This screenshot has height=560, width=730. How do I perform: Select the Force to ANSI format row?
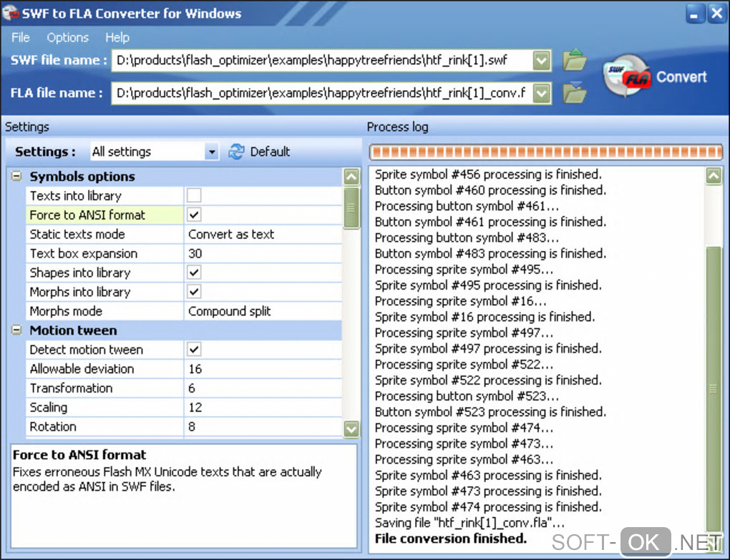click(x=104, y=215)
